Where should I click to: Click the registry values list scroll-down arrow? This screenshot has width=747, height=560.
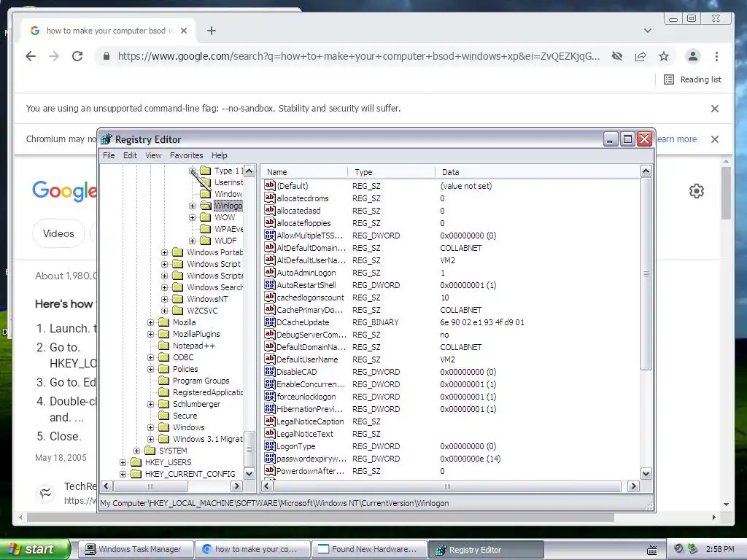[x=646, y=474]
